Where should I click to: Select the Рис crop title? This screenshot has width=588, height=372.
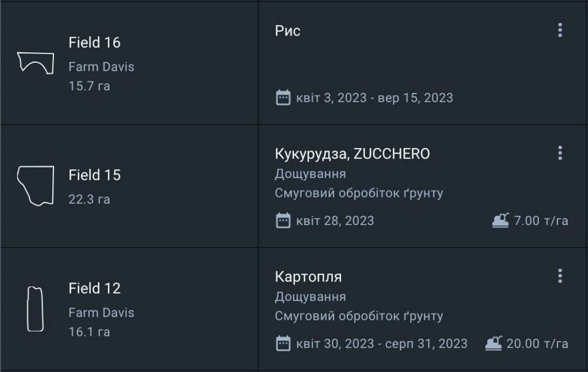288,31
